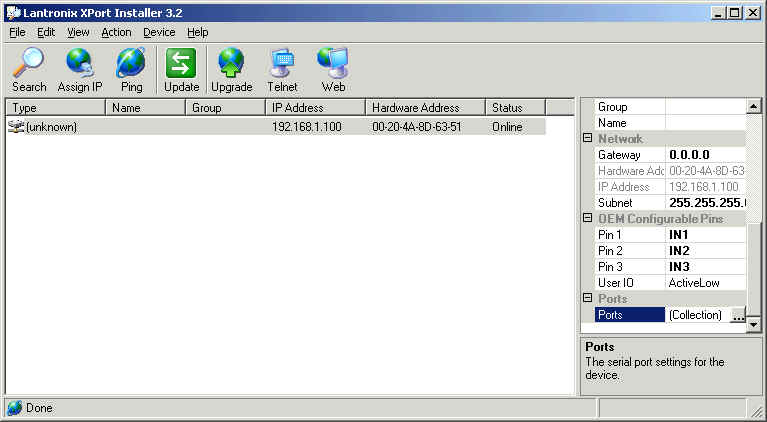Click the Pin 2 property label
767x422 pixels.
(610, 251)
